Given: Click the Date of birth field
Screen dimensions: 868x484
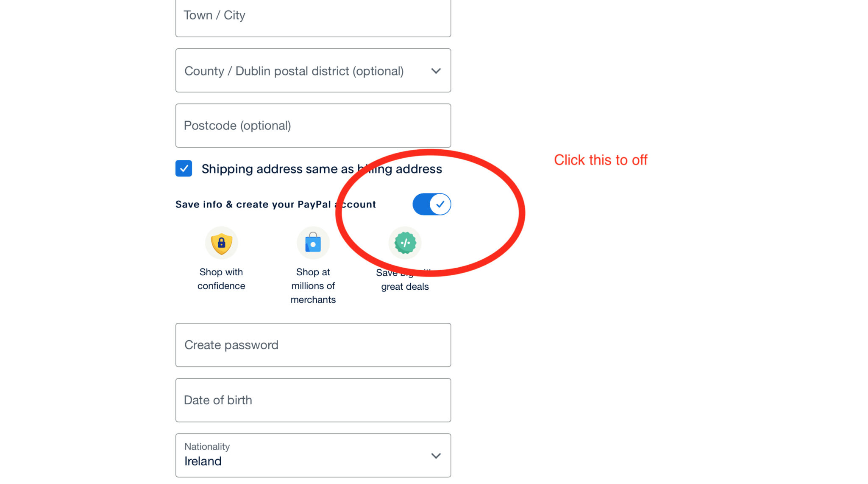Looking at the screenshot, I should coord(313,400).
